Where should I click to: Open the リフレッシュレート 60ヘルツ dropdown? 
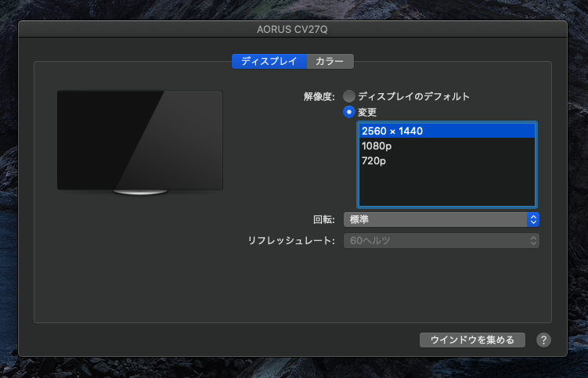442,240
